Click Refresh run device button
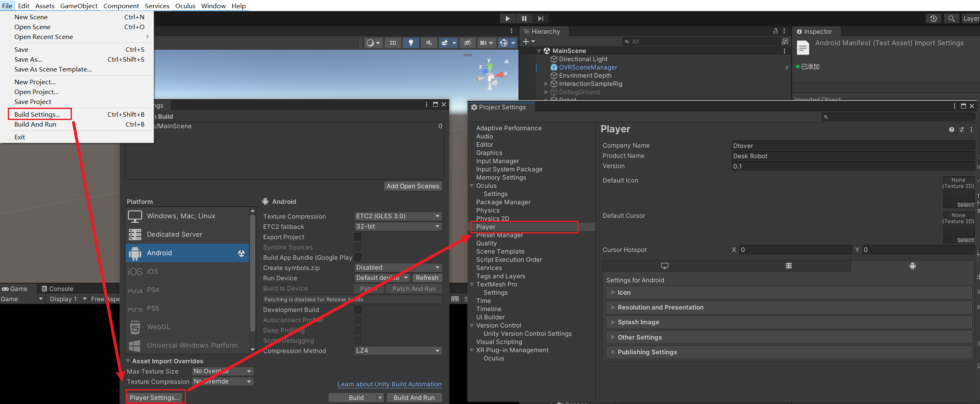 427,278
